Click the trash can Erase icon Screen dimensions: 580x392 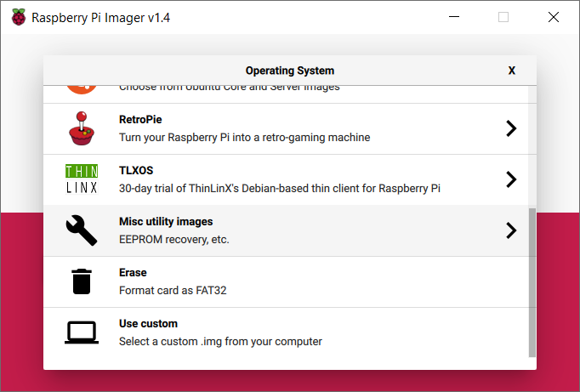tap(82, 281)
